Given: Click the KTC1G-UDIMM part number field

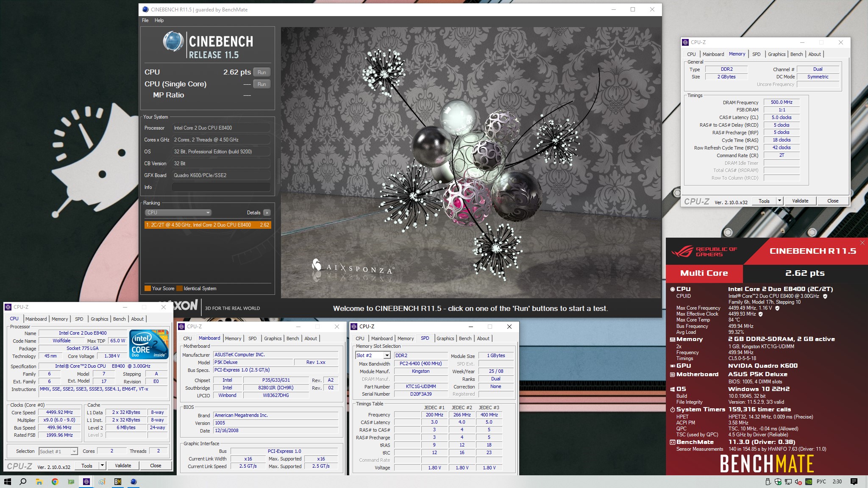Looking at the screenshot, I should (420, 386).
